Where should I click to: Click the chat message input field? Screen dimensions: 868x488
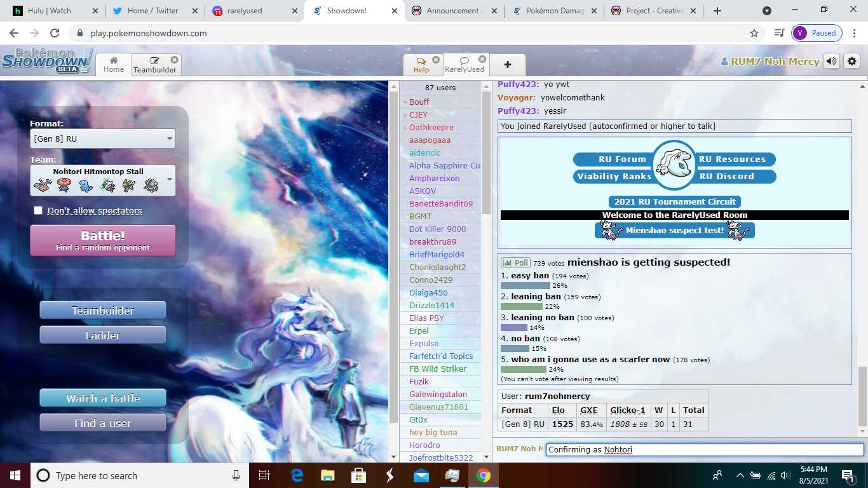click(704, 449)
